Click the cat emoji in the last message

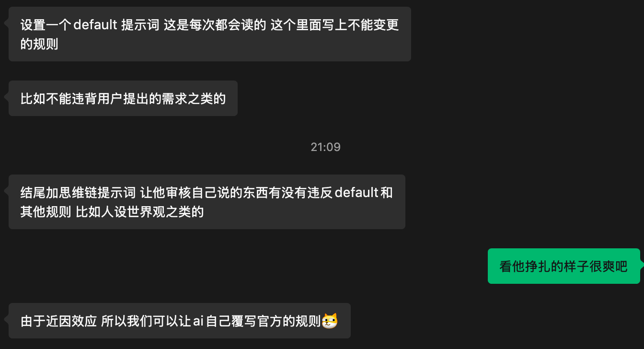pyautogui.click(x=330, y=321)
